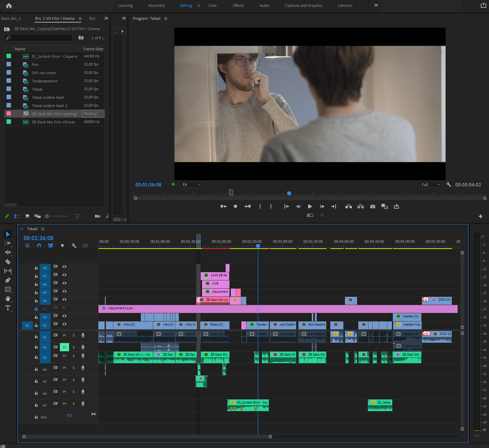Switch to Audio workspace
489x448 pixels.
[264, 5]
